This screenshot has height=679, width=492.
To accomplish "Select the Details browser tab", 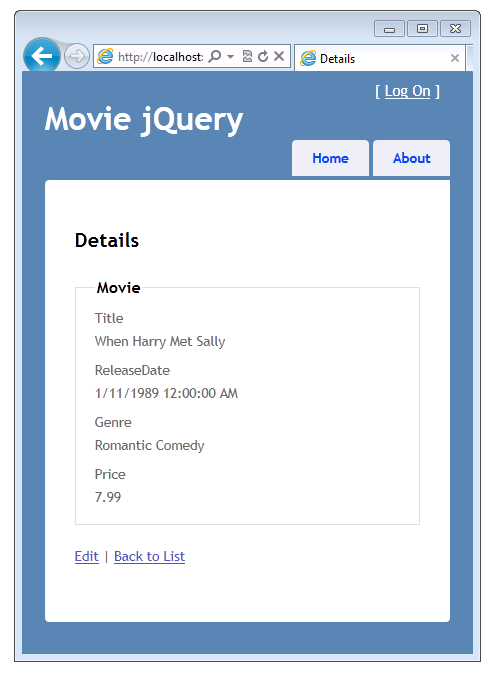I will point(380,58).
